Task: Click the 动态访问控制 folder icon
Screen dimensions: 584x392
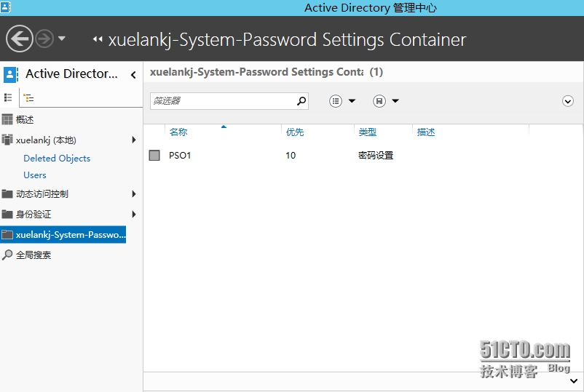Action: coord(7,193)
